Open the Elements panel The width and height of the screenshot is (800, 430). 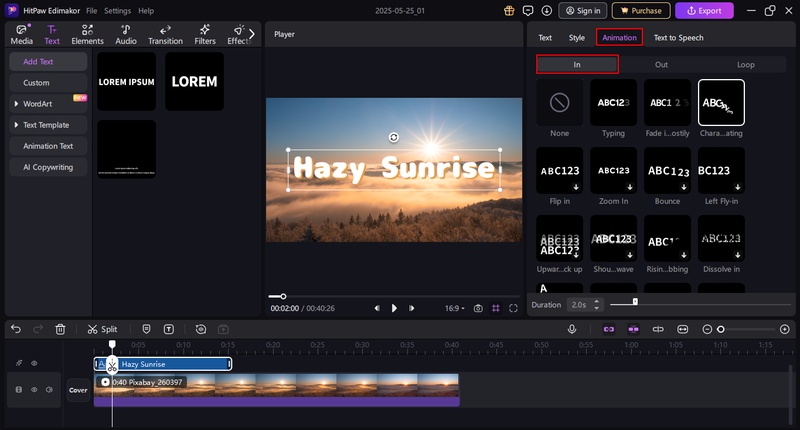(x=87, y=35)
